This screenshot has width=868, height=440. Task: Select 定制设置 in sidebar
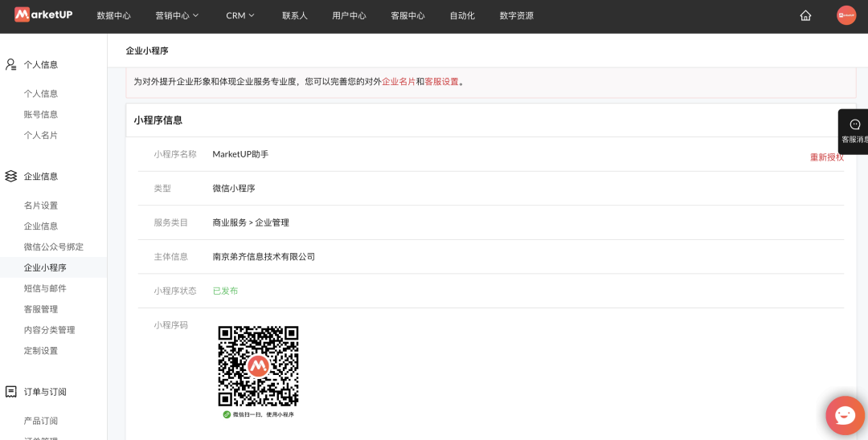coord(41,350)
